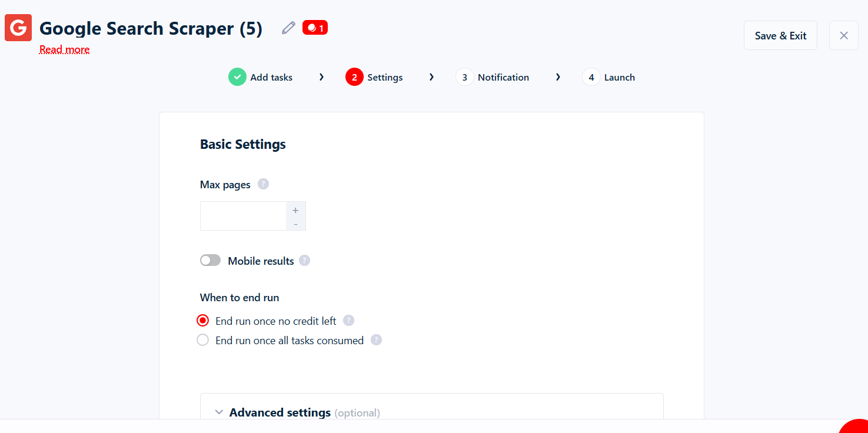Click the green checkmark on Add tasks step

(237, 76)
